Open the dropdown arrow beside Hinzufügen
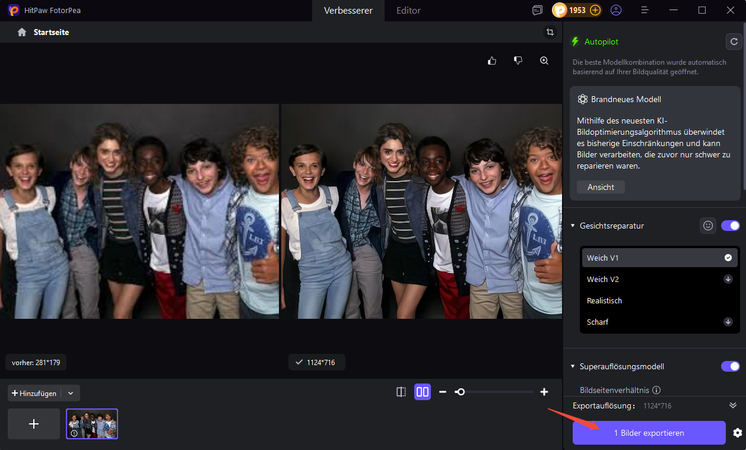Viewport: 746px width, 450px height. (71, 394)
